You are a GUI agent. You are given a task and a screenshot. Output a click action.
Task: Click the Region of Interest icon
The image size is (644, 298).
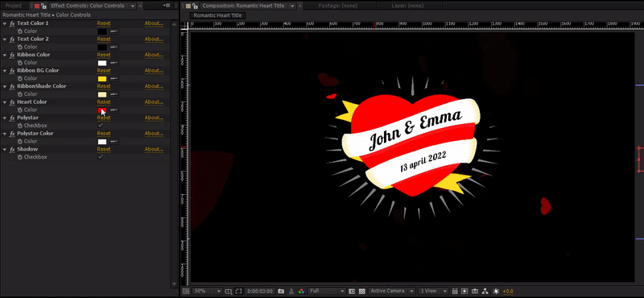tap(352, 291)
